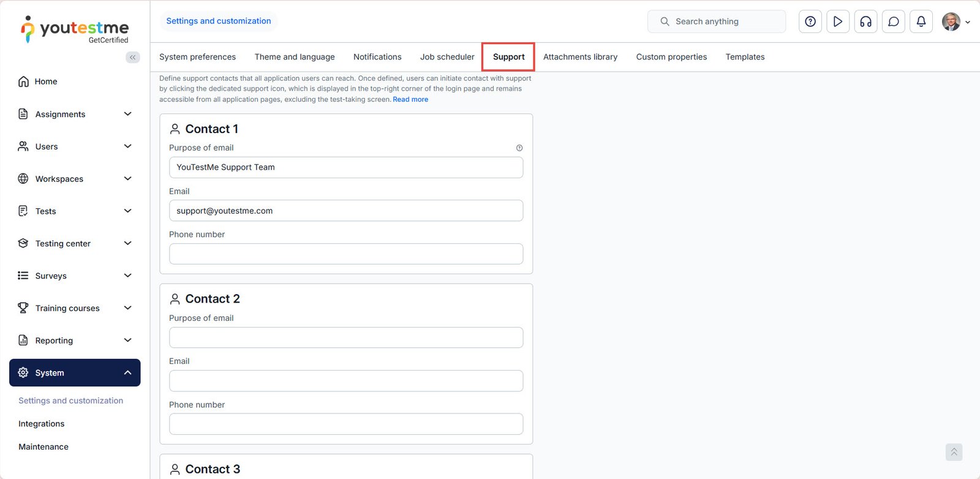This screenshot has width=980, height=479.
Task: Click Contact 1 Phone number field
Action: coord(345,254)
